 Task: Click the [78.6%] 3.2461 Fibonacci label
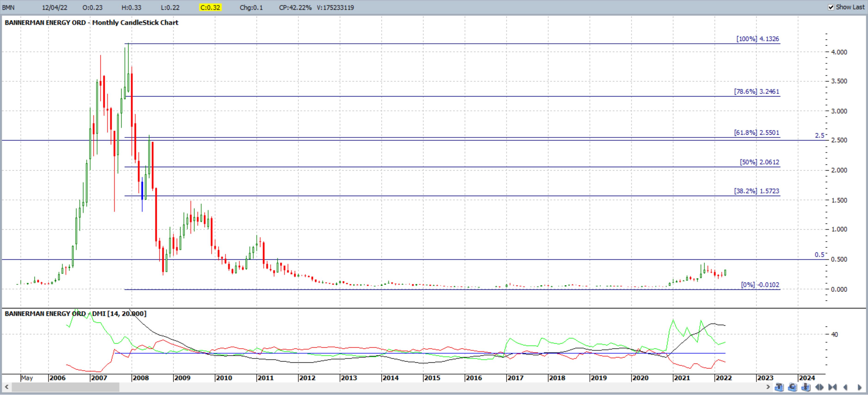tap(756, 91)
